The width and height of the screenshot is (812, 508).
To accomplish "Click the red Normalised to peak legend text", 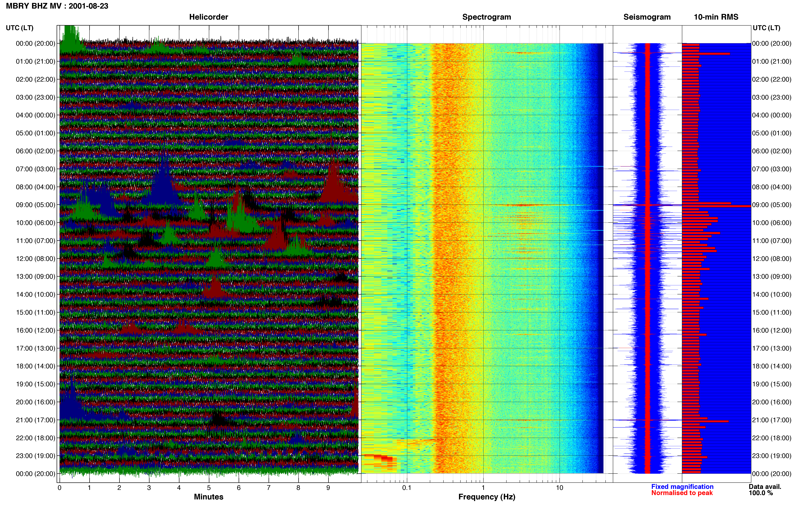I will [x=682, y=493].
